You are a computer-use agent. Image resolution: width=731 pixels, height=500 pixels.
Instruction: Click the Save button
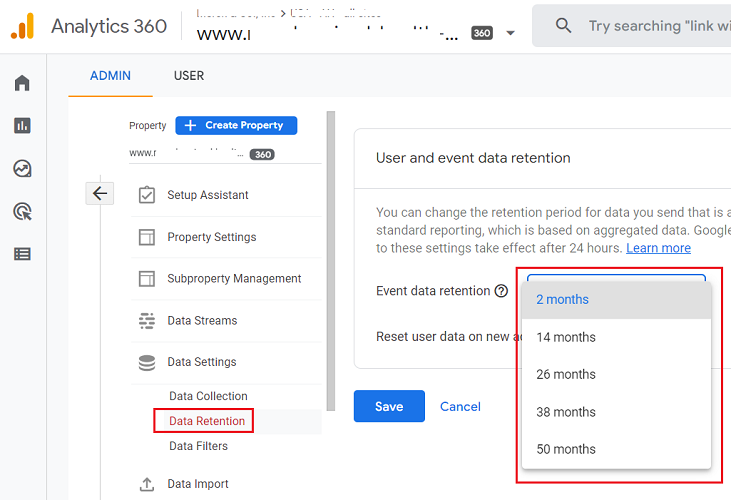389,406
